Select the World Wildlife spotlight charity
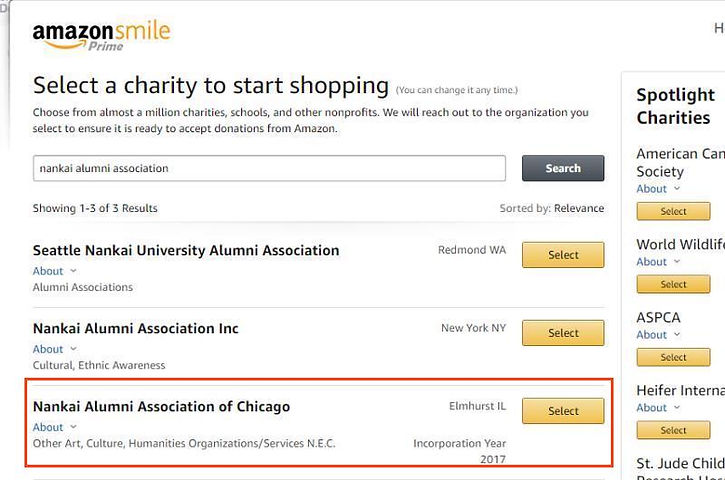Image resolution: width=725 pixels, height=480 pixels. [673, 284]
